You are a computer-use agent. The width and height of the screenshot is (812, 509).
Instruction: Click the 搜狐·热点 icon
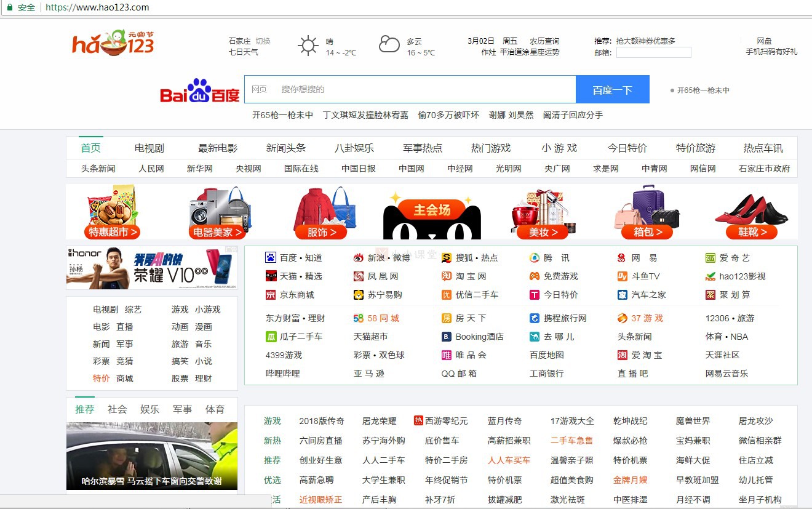tap(447, 257)
